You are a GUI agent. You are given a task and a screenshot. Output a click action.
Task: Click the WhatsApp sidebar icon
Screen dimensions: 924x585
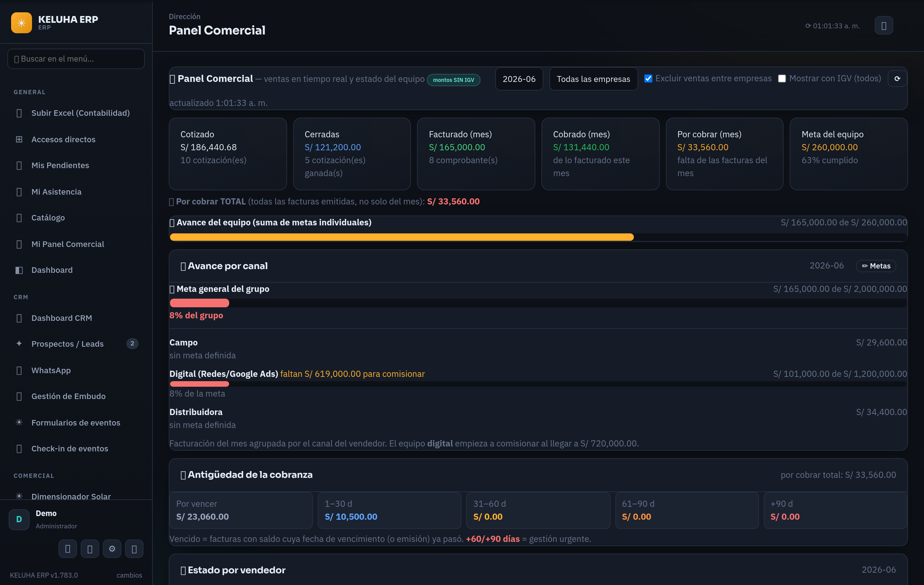tap(19, 370)
